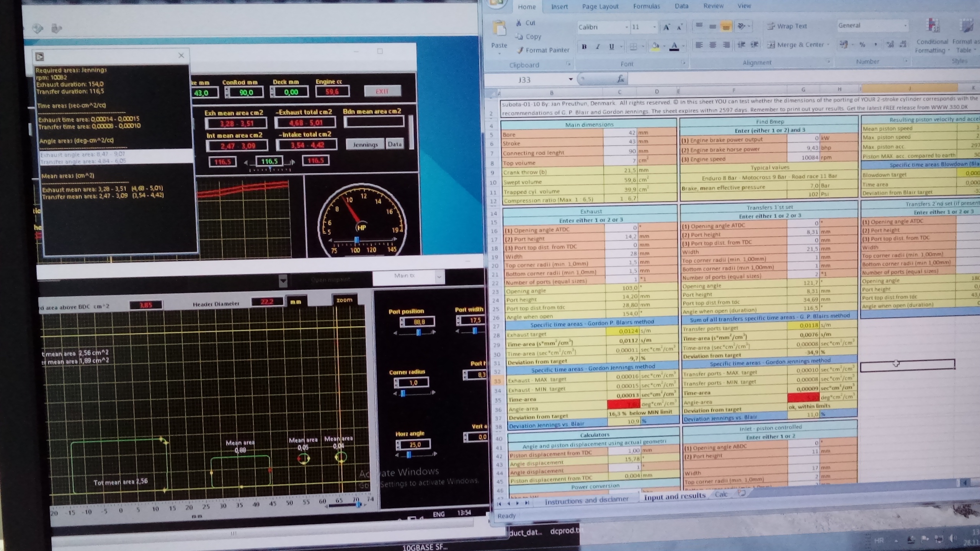This screenshot has width=980, height=551.
Task: Switch to the Review ribbon tab
Action: pos(713,6)
